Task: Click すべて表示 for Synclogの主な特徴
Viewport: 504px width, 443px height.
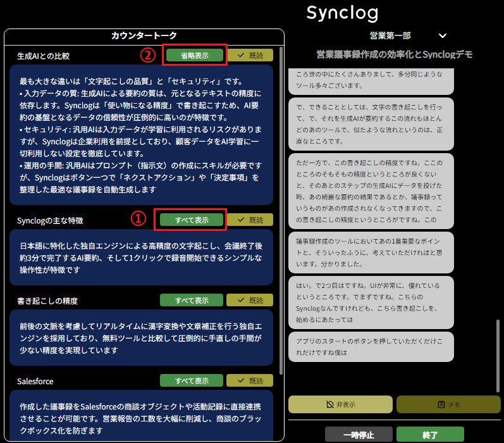Action: tap(192, 220)
